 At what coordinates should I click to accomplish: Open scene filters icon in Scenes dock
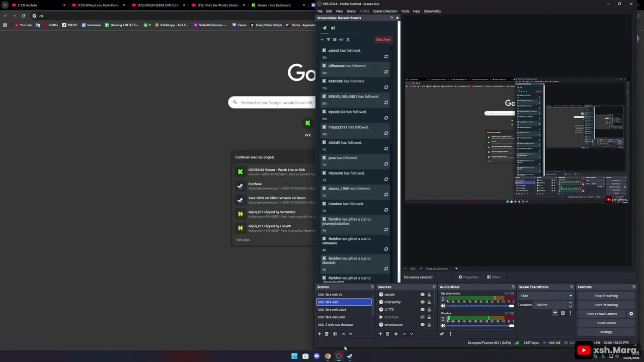pyautogui.click(x=335, y=334)
